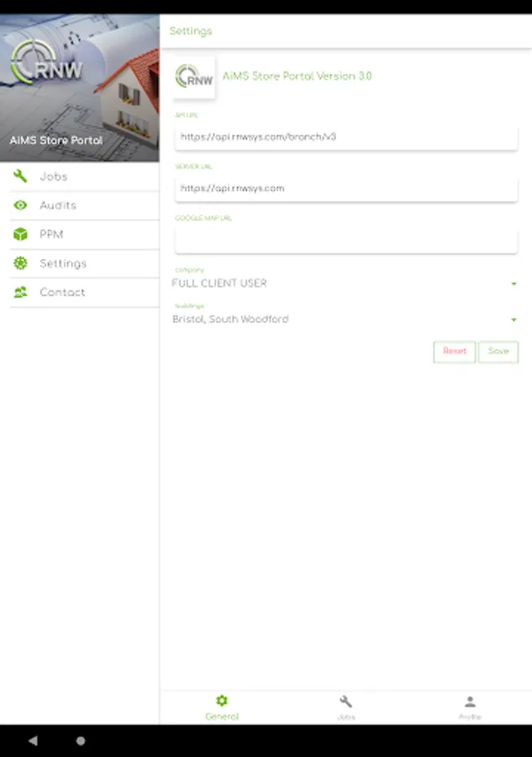Screen dimensions: 532x757
Task: Open the PPM menu item
Action: (x=84, y=235)
